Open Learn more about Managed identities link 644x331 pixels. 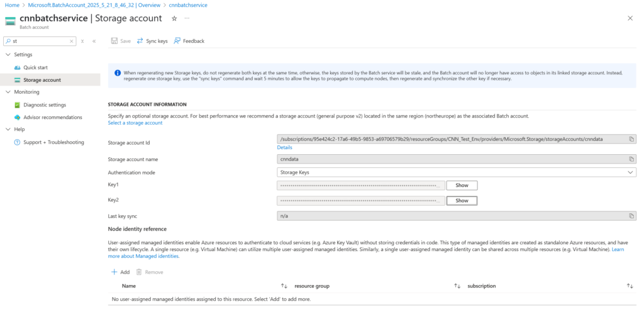point(144,255)
